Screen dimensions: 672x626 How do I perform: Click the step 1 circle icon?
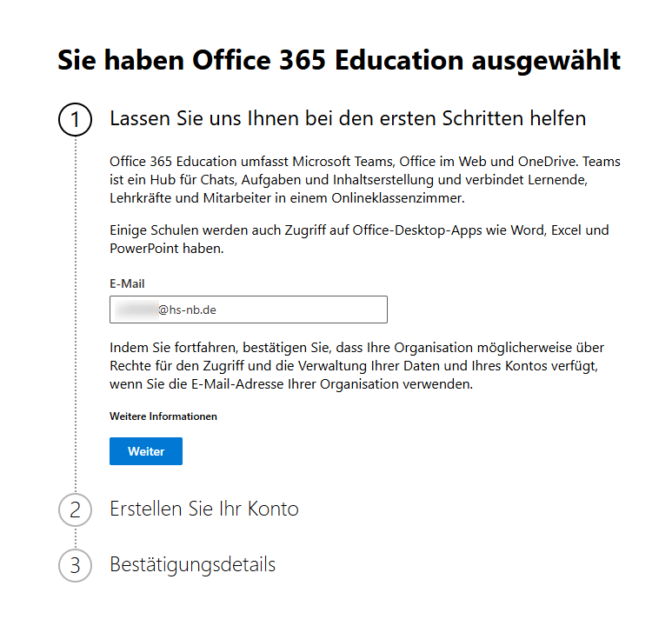tap(75, 120)
